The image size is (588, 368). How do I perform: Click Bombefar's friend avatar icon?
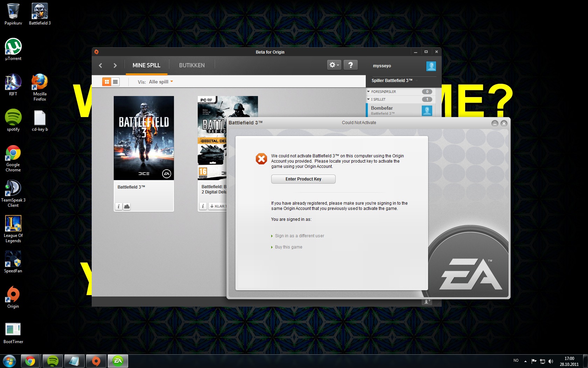[x=427, y=111]
